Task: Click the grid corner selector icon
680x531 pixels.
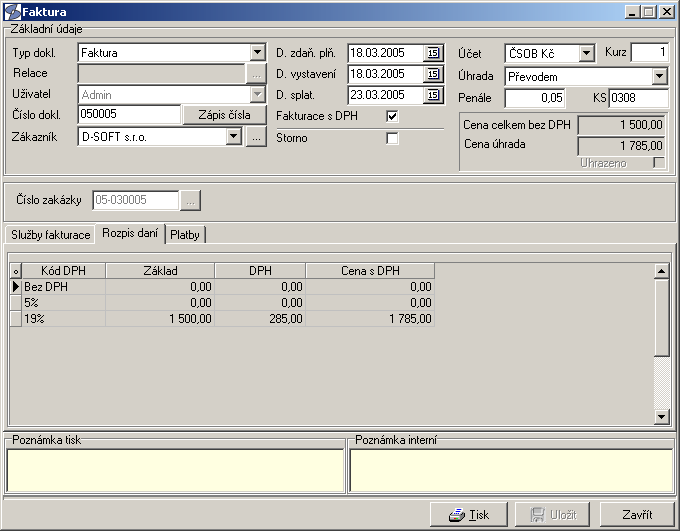Action: coord(15,271)
